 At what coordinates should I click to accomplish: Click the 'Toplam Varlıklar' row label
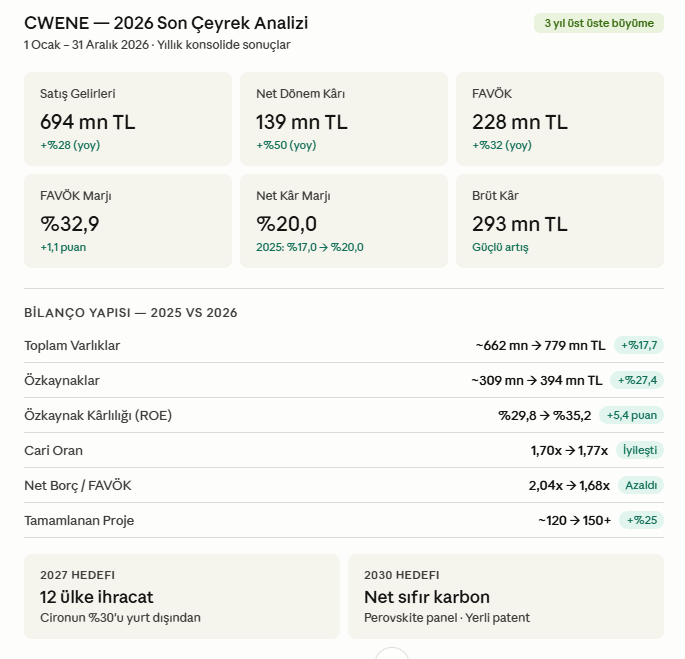72,346
